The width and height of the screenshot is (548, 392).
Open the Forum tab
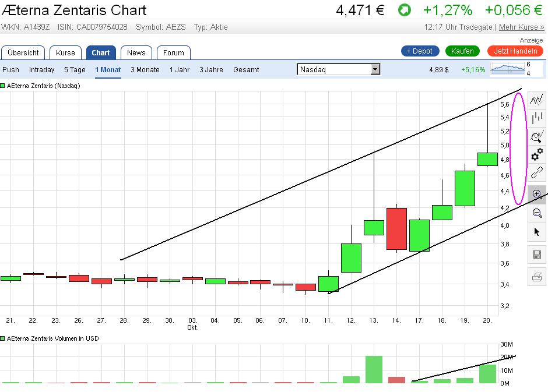point(173,52)
